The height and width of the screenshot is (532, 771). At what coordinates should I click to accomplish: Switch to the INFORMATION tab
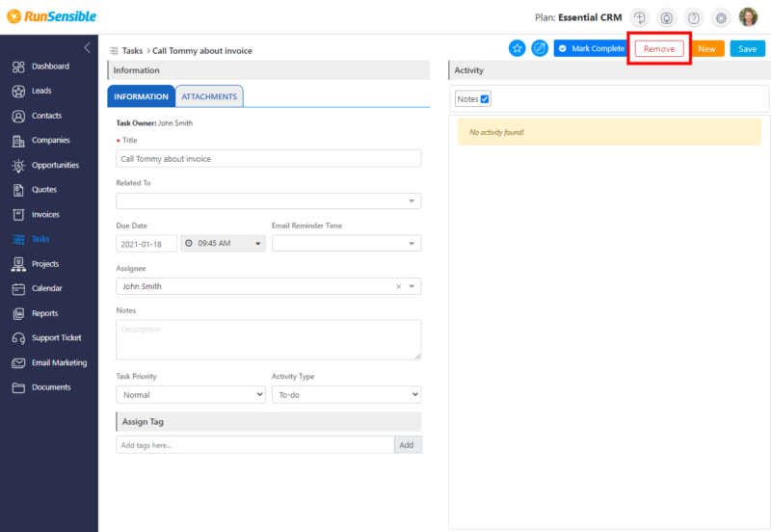(141, 96)
